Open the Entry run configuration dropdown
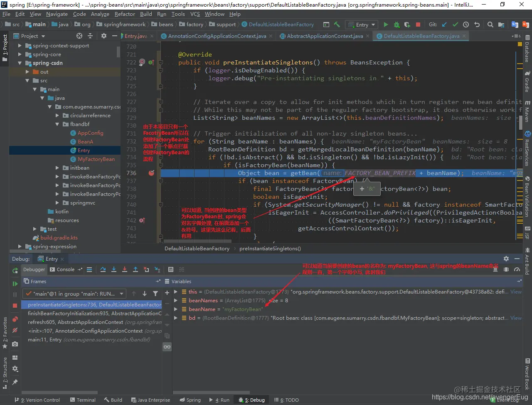Screen dimensions: 532x405 coord(362,25)
